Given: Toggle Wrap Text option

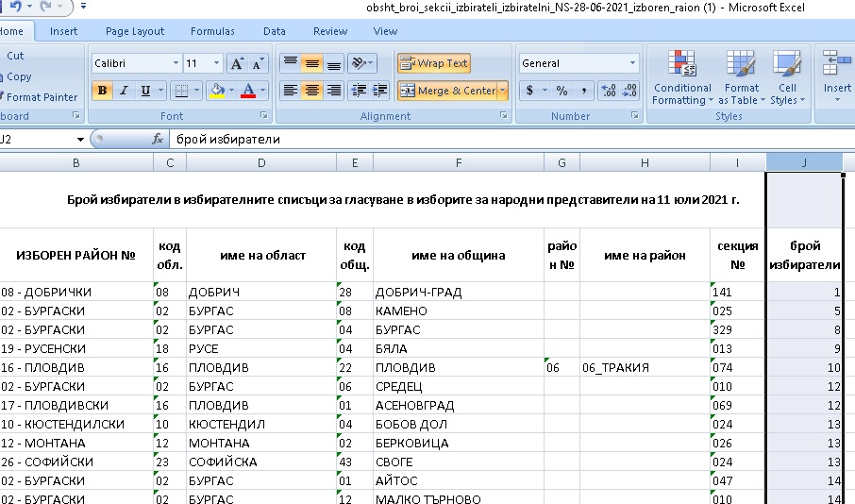Looking at the screenshot, I should point(434,63).
